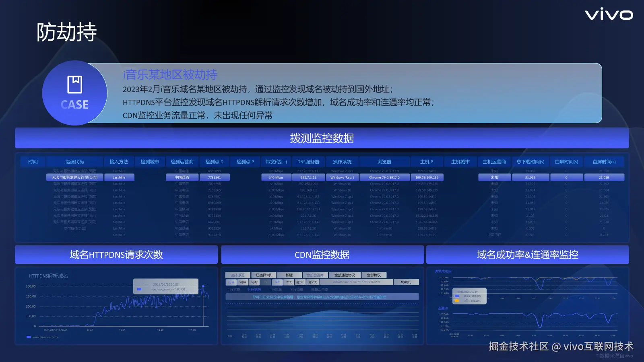Image resolution: width=644 pixels, height=362 pixels.
Task: Switch to the 下行宽带 tab
Action: [254, 290]
